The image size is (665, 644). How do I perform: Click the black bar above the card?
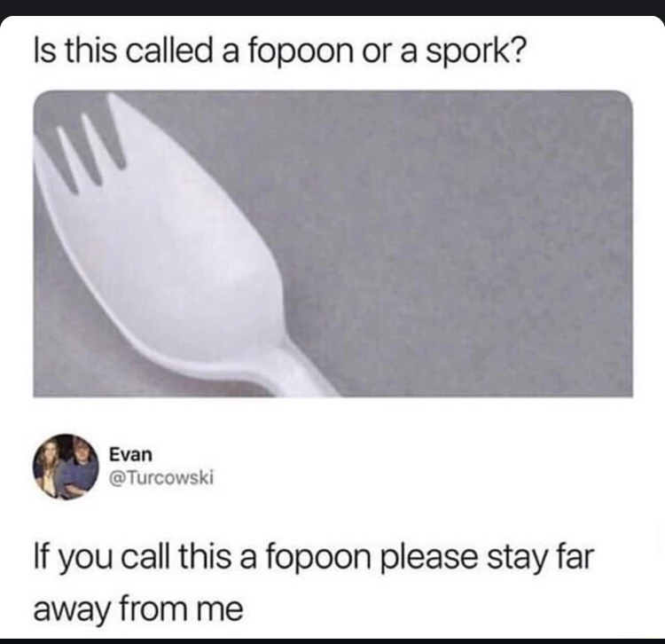[x=332, y=7]
